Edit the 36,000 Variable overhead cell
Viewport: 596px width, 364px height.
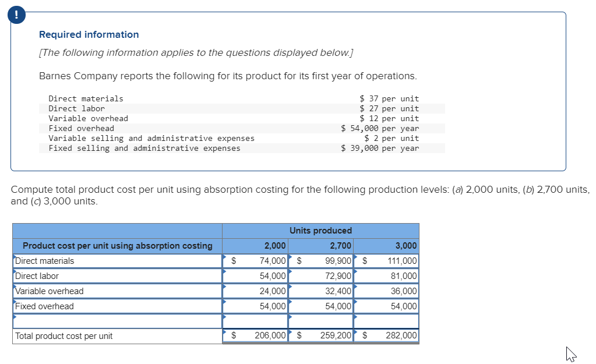[386, 291]
